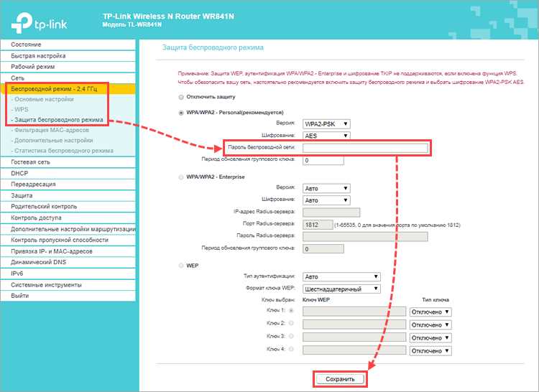Choose Ключ 4 radio button

coord(291,349)
